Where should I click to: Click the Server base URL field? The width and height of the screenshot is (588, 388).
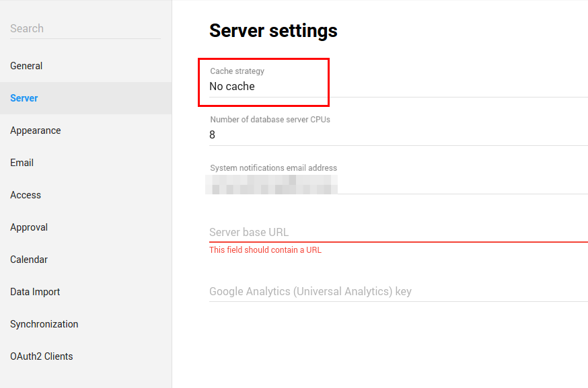[x=397, y=232]
